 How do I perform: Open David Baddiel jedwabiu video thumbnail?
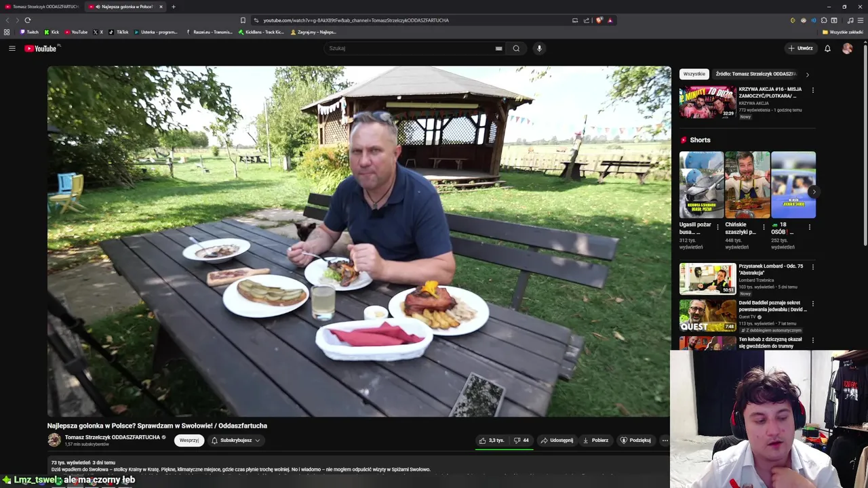click(x=707, y=316)
